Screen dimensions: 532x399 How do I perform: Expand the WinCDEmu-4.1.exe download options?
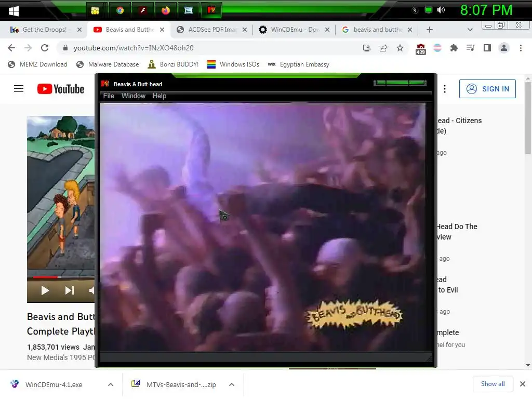pyautogui.click(x=111, y=384)
